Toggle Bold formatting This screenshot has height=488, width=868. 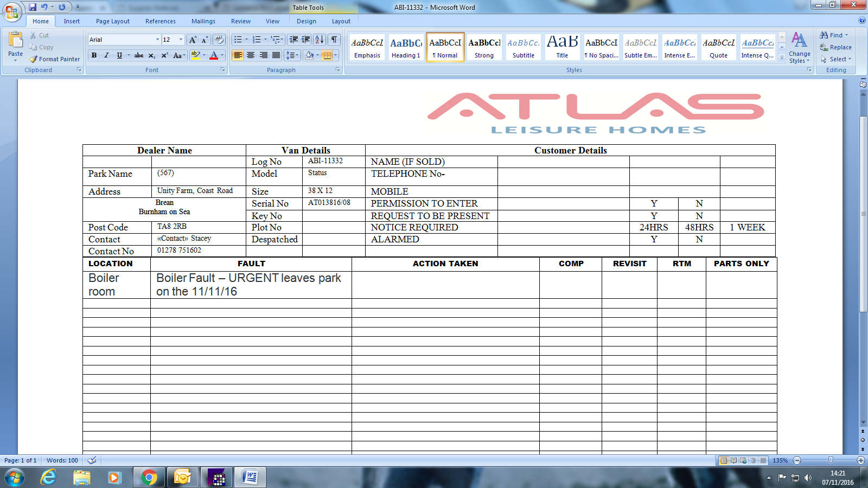click(x=94, y=55)
